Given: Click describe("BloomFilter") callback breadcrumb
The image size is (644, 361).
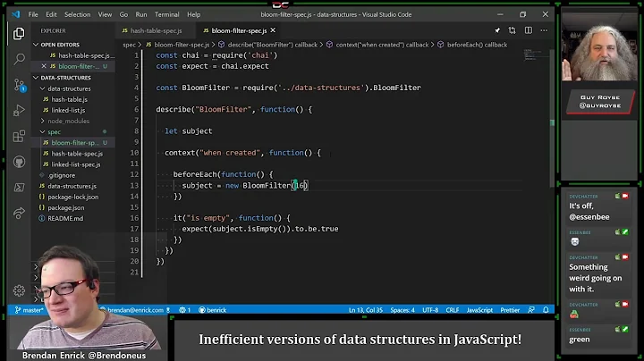Looking at the screenshot, I should (x=267, y=45).
